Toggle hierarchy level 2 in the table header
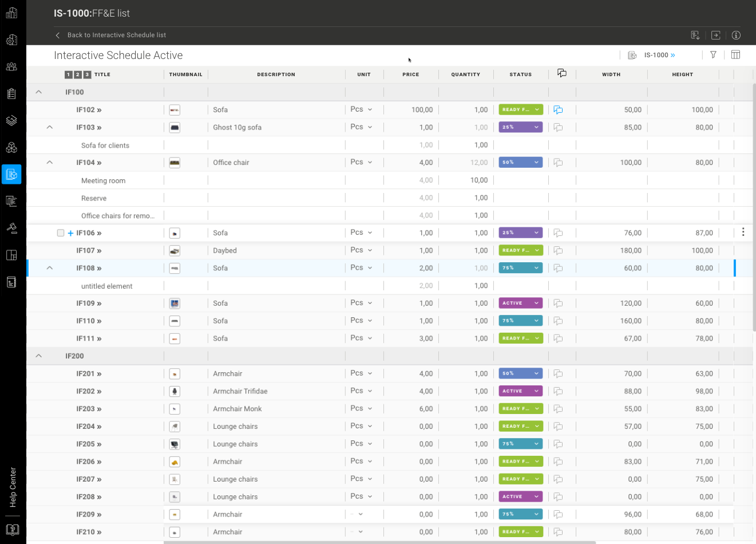The width and height of the screenshot is (756, 544). [76, 74]
